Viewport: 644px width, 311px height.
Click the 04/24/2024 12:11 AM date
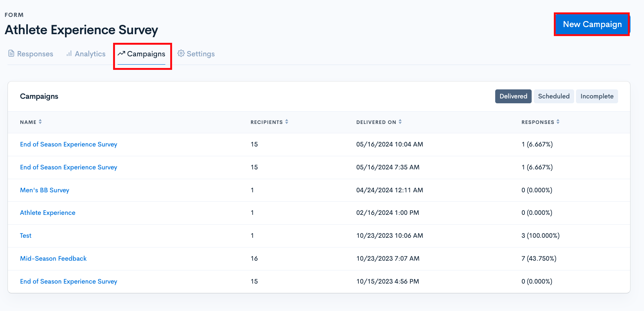390,190
